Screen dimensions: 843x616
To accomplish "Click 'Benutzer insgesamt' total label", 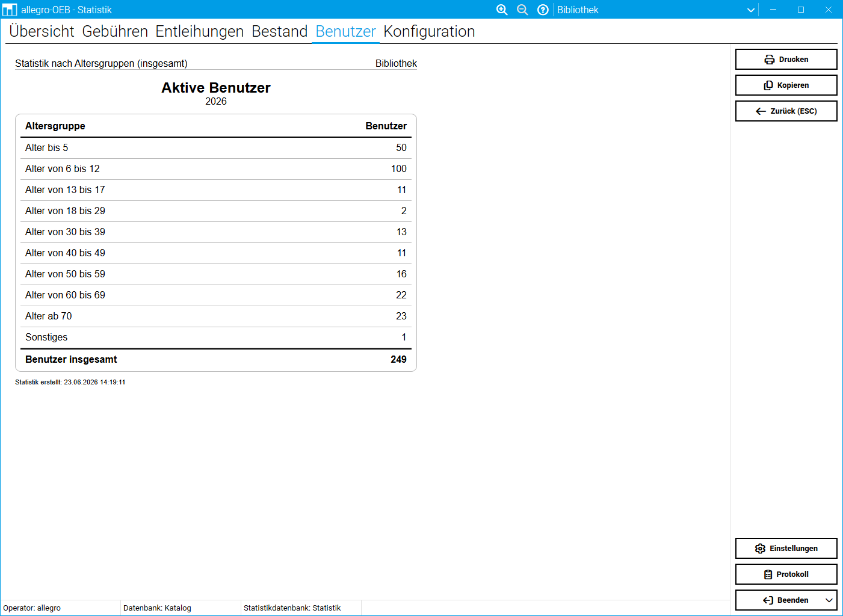I will 71,359.
